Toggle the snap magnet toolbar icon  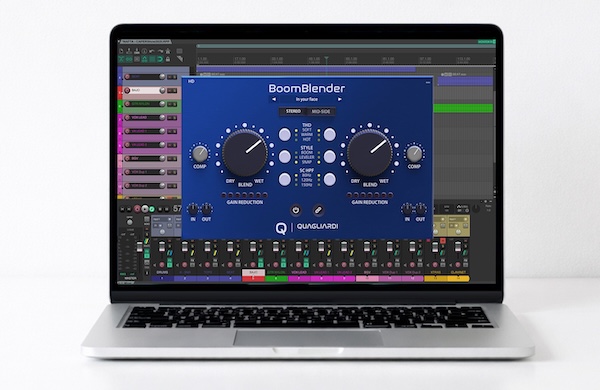coord(160,59)
